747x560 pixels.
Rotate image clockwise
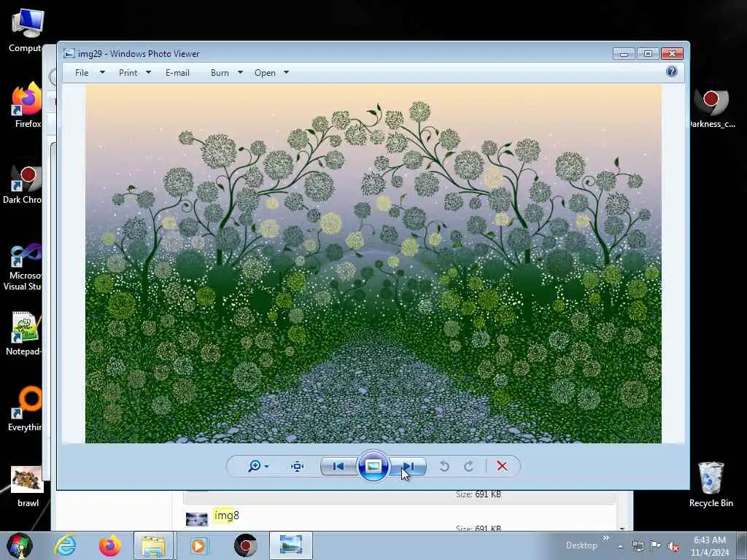click(469, 466)
